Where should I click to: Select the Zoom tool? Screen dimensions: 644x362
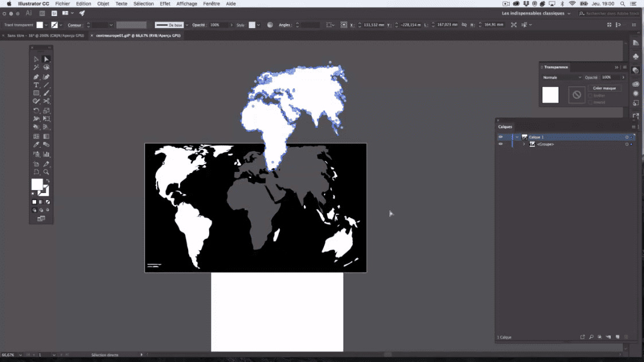[x=46, y=171]
